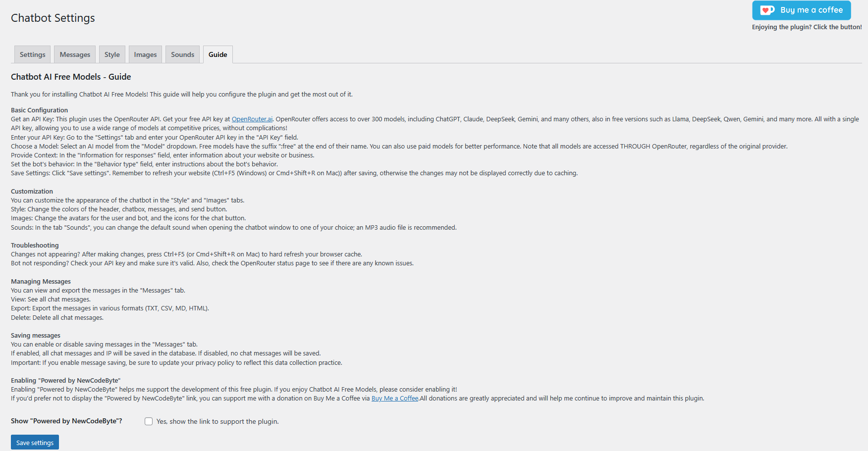Select the Sounds tab

(x=183, y=54)
